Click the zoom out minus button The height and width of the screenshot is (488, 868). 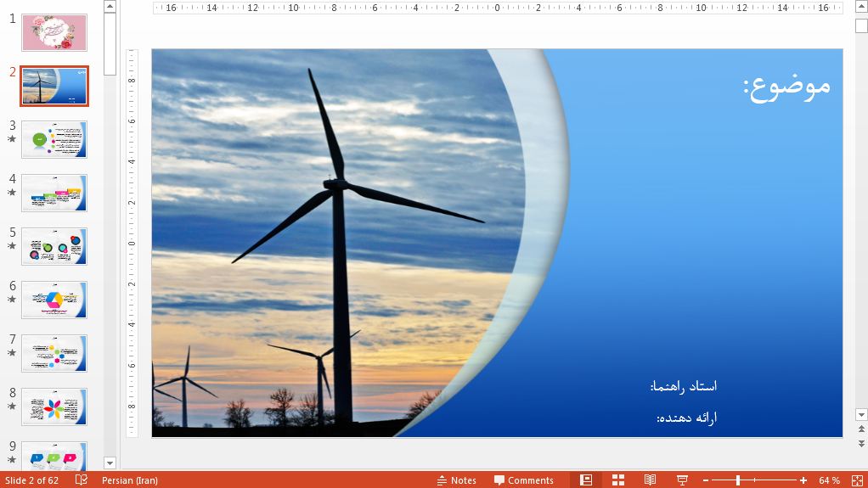706,480
